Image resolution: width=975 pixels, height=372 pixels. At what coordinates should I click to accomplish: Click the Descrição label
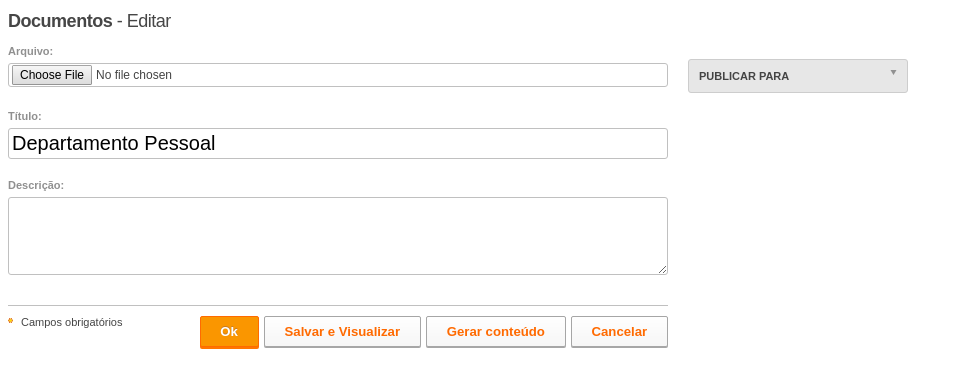coord(36,185)
